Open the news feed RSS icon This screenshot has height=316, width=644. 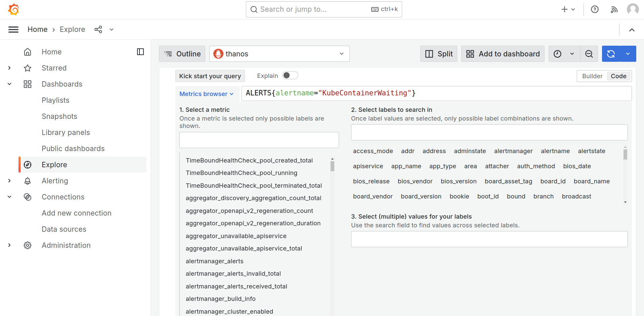tap(614, 9)
